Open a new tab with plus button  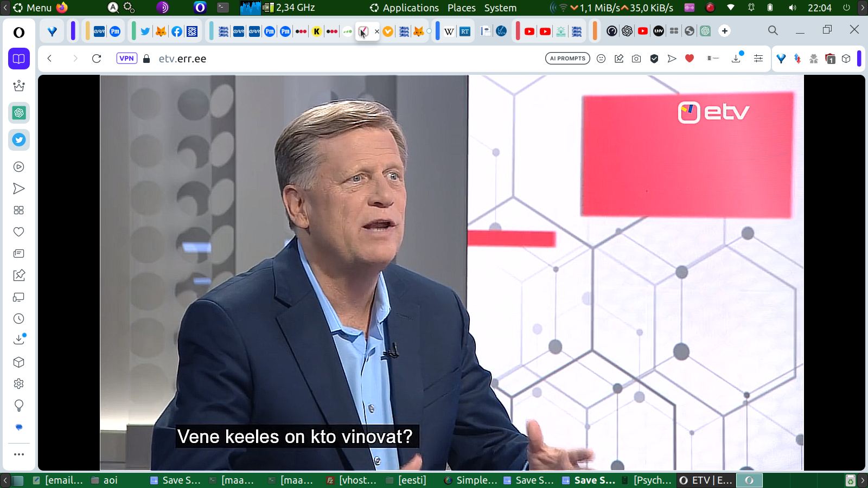click(725, 31)
